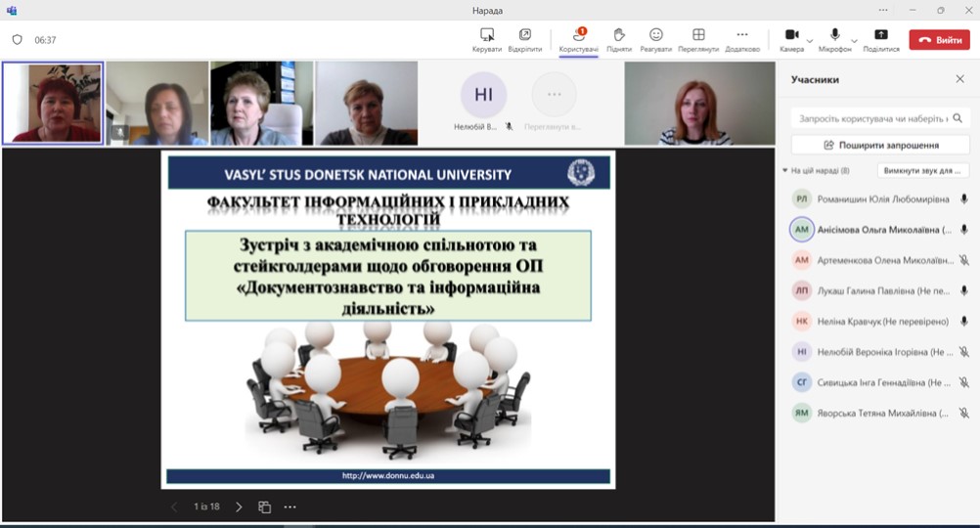Screen dimensions: 980x528
Task: Toggle the Камера camera on or off
Action: coord(791,35)
